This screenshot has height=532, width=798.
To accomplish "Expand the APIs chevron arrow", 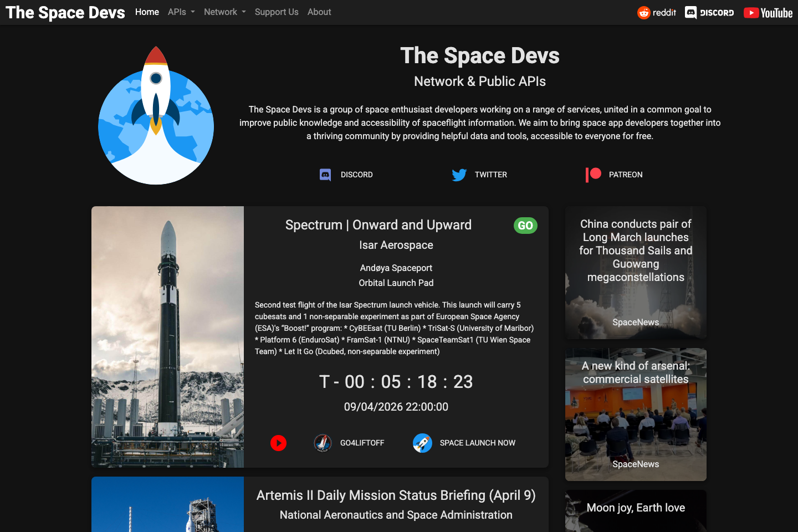I will (x=193, y=12).
